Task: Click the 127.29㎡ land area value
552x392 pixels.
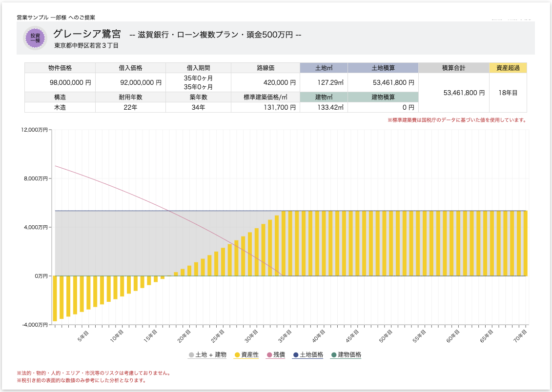Action: pos(324,82)
